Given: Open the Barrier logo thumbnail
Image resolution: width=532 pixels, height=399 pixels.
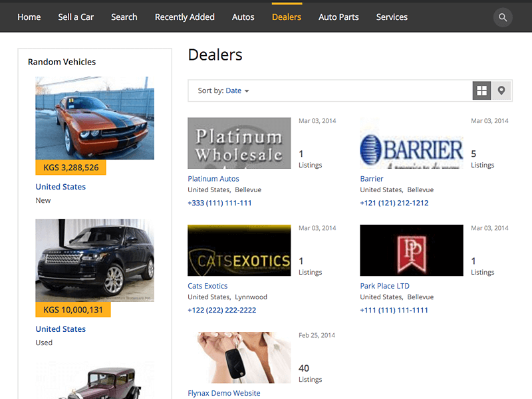Looking at the screenshot, I should 412,143.
